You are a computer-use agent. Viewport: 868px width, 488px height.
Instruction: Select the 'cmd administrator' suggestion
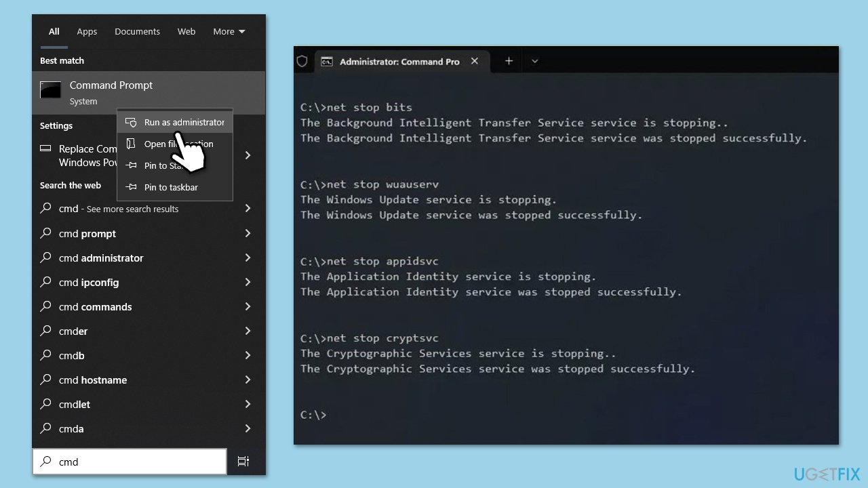[x=132, y=258]
